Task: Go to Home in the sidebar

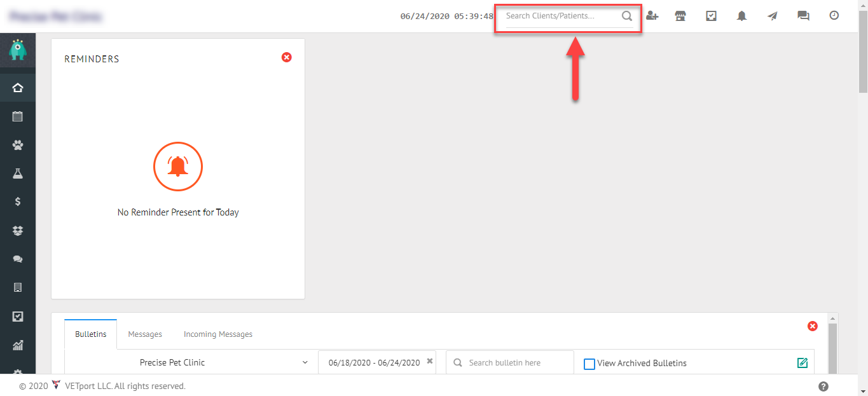Action: coord(18,88)
